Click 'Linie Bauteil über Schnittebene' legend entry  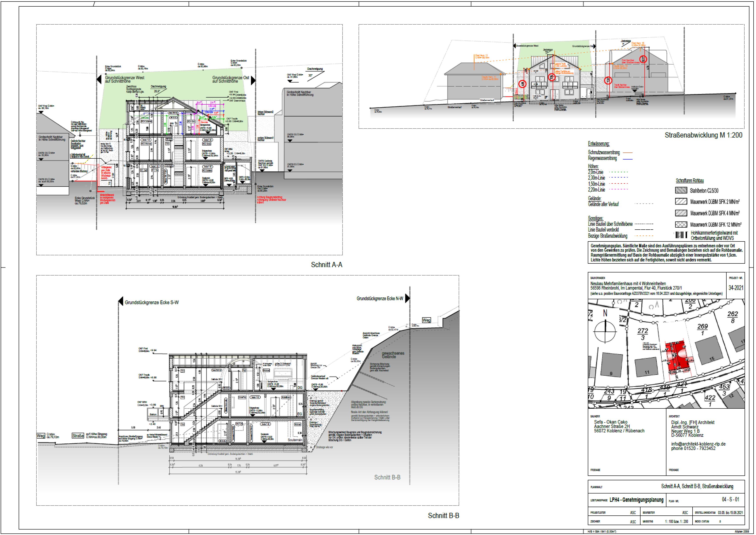[610, 224]
